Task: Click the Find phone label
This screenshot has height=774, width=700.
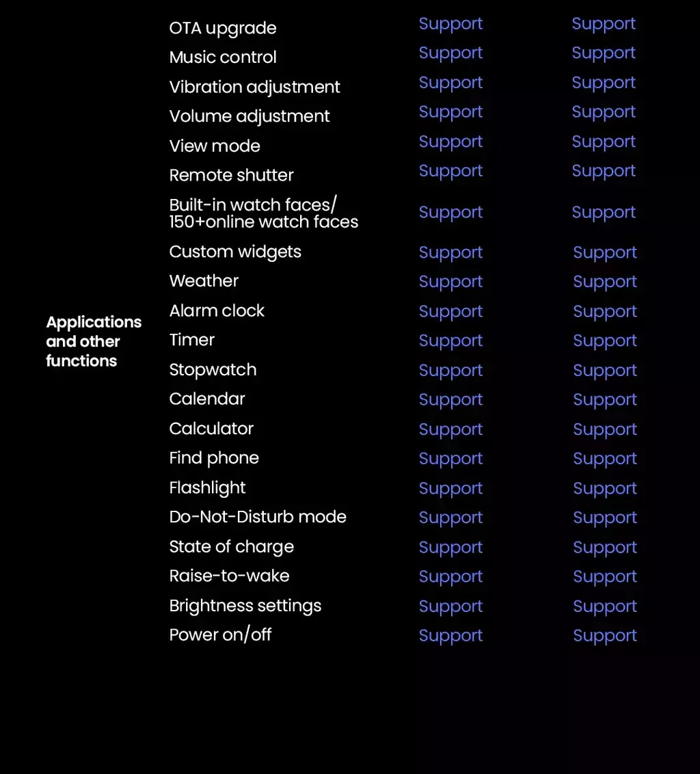Action: click(x=214, y=459)
